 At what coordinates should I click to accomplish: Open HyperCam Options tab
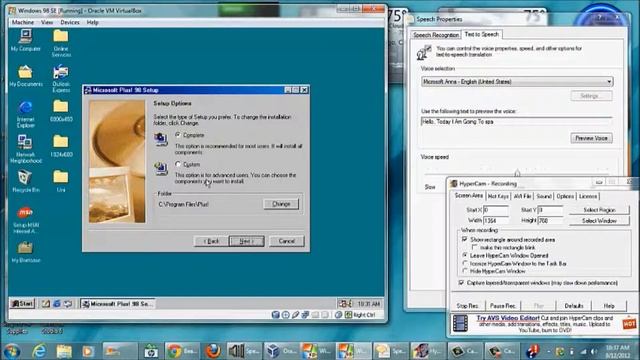point(565,196)
